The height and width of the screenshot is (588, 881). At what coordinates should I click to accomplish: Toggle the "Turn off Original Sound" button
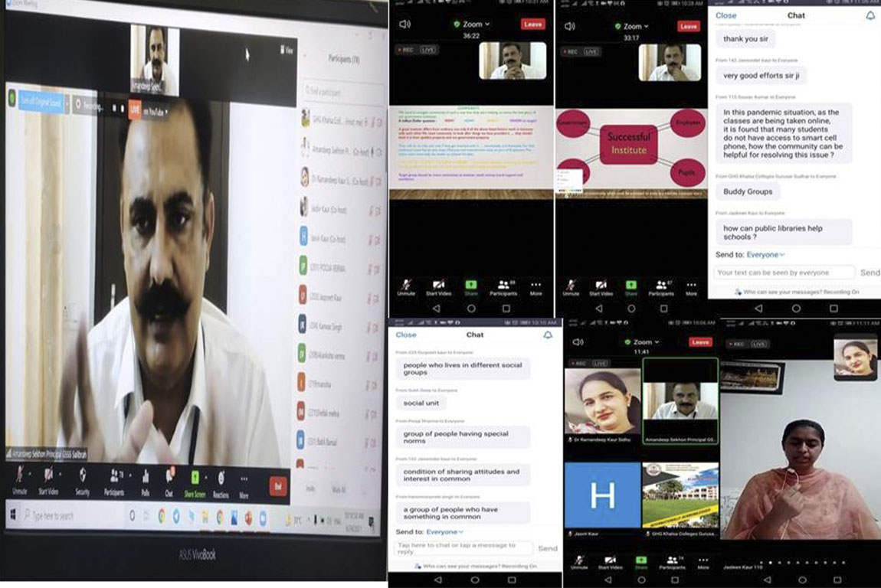[41, 102]
